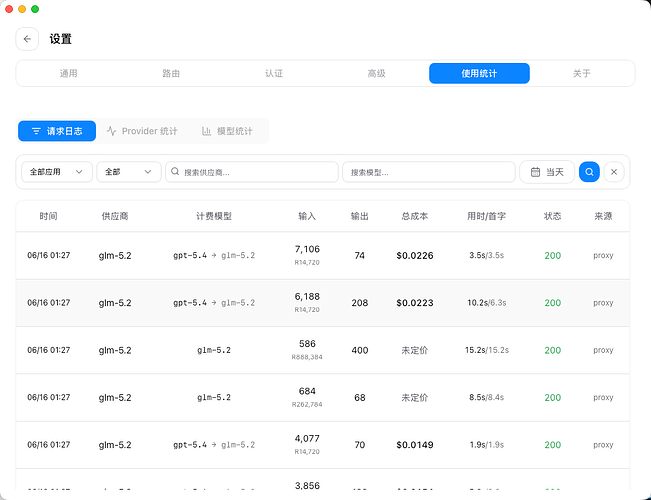651x500 pixels.
Task: Click the 总成本 column header
Action: (414, 216)
